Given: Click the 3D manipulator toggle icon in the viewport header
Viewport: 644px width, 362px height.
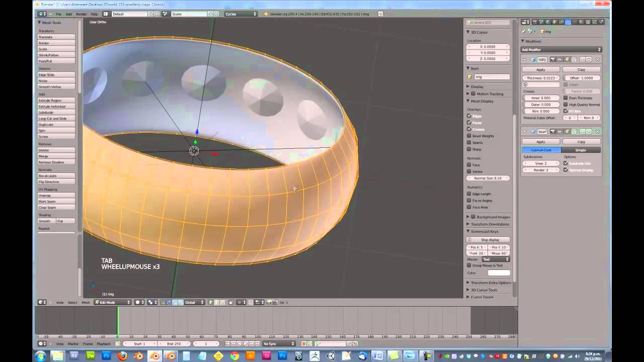Looking at the screenshot, I should 163,302.
